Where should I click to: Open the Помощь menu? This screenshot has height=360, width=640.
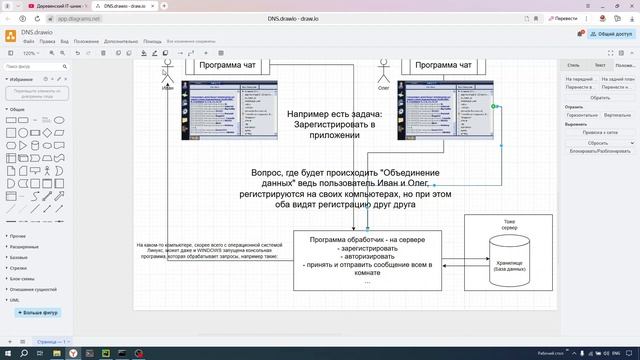(152, 41)
